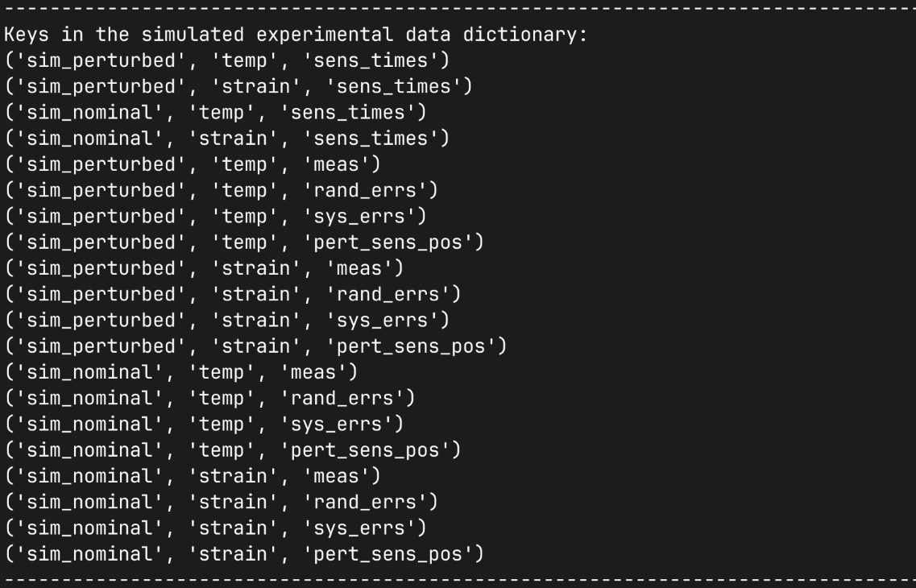Select the sim_nominal temp pert_sens_pos line

pyautogui.click(x=233, y=449)
